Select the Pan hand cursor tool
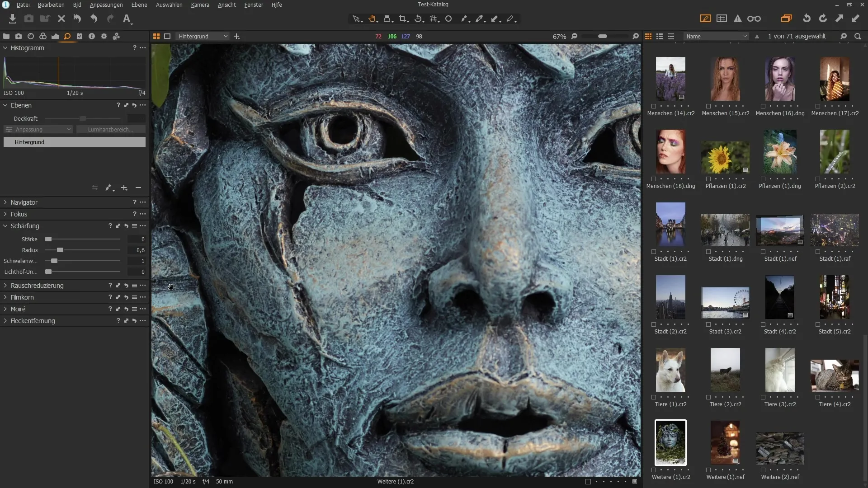Image resolution: width=868 pixels, height=488 pixels. (373, 19)
